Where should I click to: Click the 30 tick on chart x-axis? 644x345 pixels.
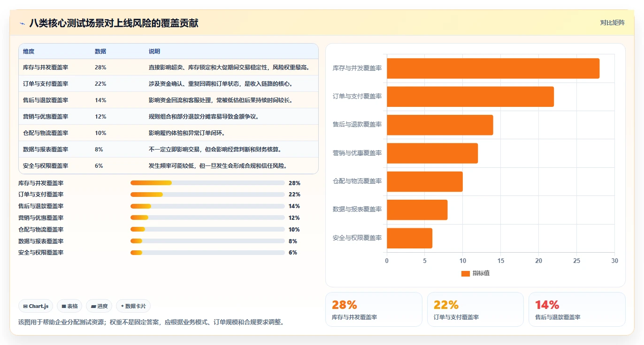coord(614,261)
